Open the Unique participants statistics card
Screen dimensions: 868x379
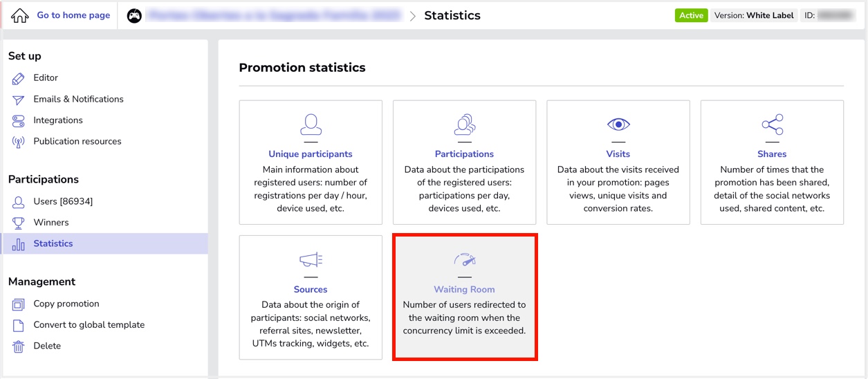coord(311,163)
